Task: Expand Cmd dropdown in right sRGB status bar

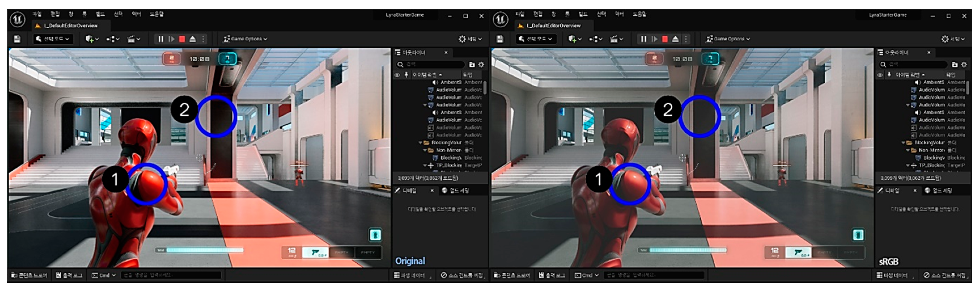Action: (587, 275)
